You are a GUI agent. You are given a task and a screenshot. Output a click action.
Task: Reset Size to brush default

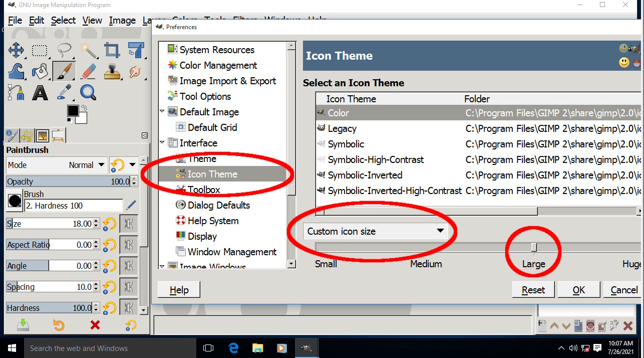coord(109,224)
